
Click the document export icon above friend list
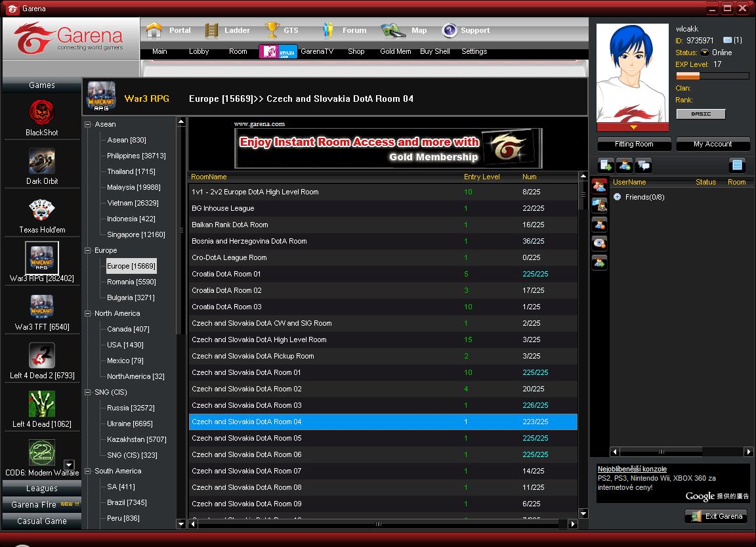(x=606, y=165)
